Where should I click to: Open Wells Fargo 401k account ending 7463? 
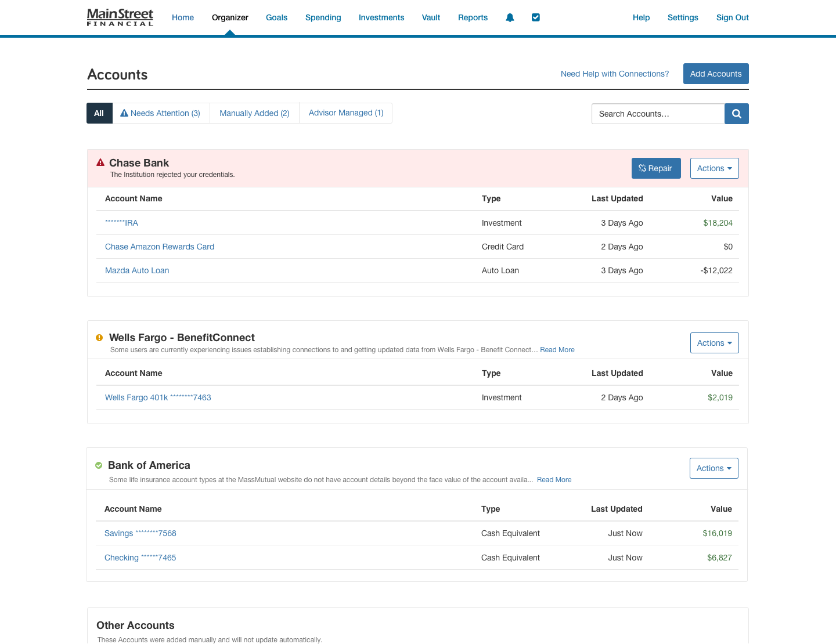[x=158, y=397]
